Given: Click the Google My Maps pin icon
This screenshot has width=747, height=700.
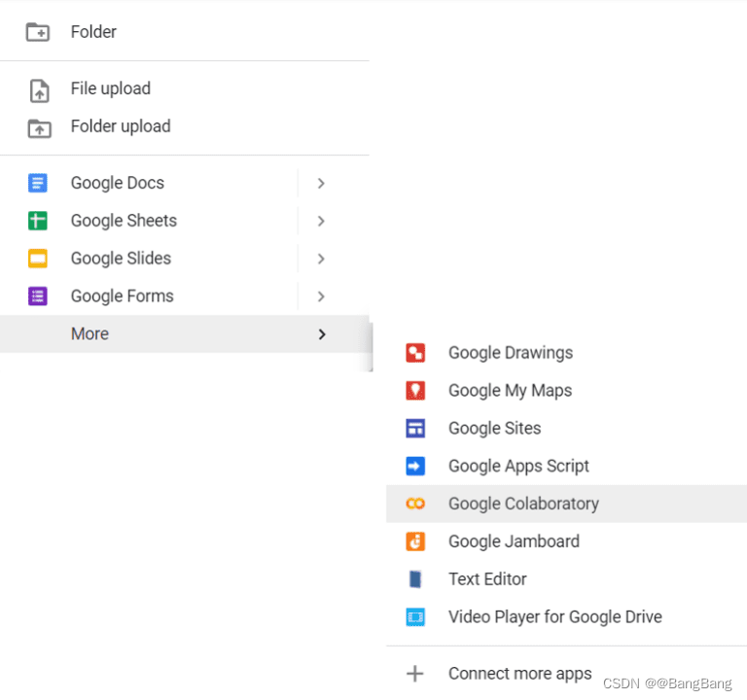Looking at the screenshot, I should point(415,391).
